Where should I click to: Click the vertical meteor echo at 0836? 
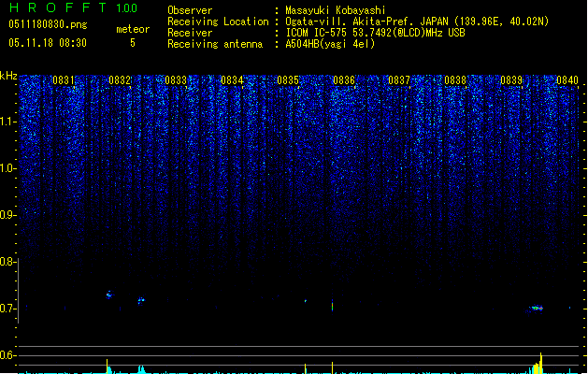point(332,306)
